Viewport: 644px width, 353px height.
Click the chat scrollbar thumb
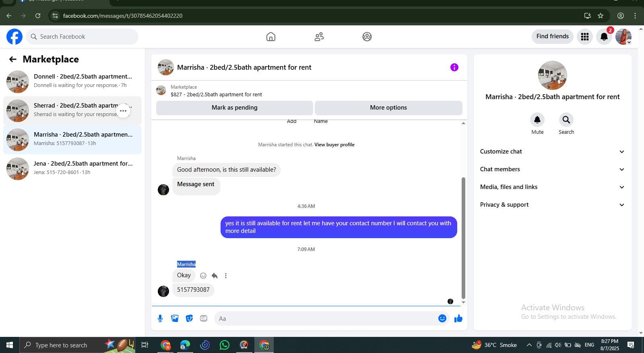[463, 238]
